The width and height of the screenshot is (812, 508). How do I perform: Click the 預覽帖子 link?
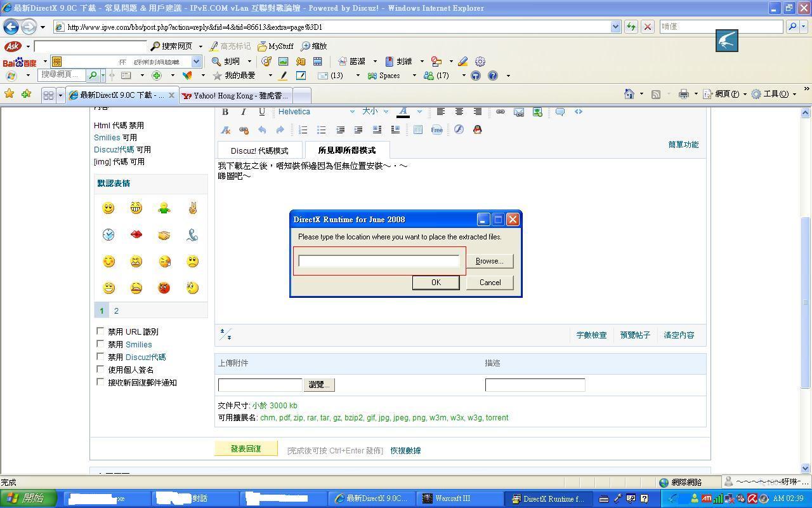635,335
